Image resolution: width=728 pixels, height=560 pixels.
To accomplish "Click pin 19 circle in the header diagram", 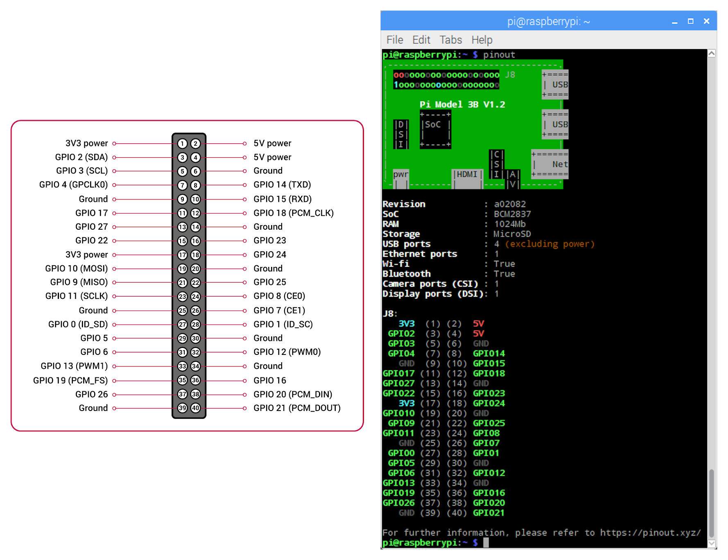I will tap(182, 269).
